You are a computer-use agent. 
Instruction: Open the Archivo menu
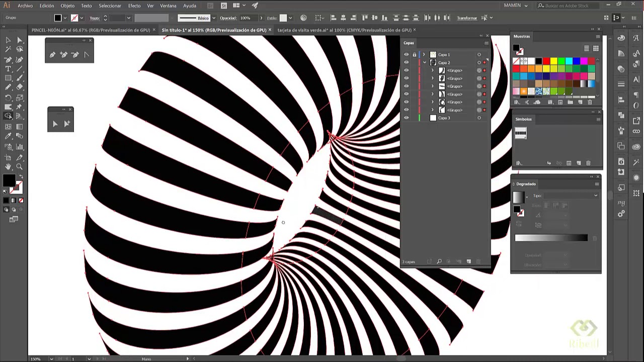click(25, 6)
